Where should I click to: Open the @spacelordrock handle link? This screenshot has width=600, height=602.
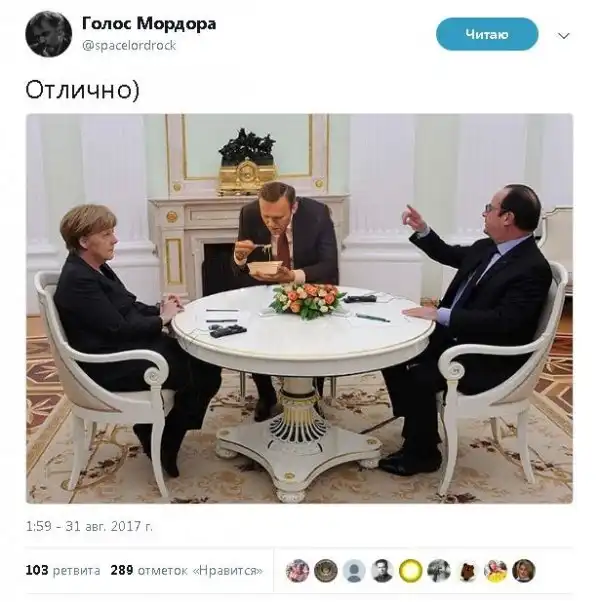129,45
